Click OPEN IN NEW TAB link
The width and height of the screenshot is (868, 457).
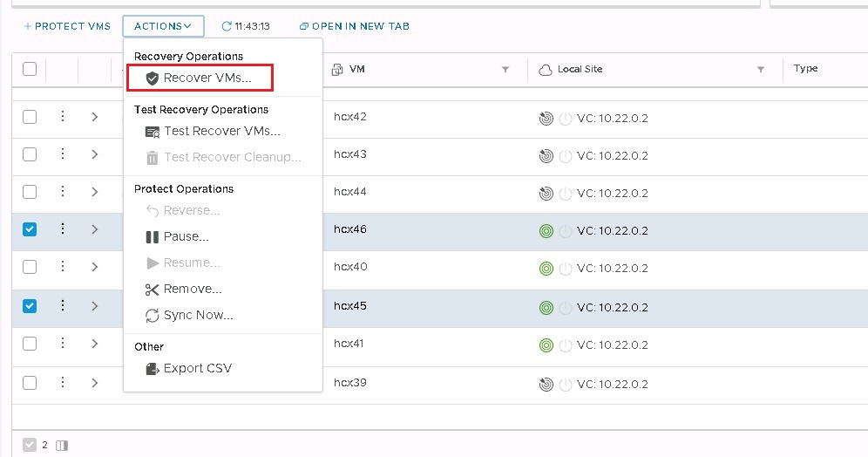click(355, 26)
